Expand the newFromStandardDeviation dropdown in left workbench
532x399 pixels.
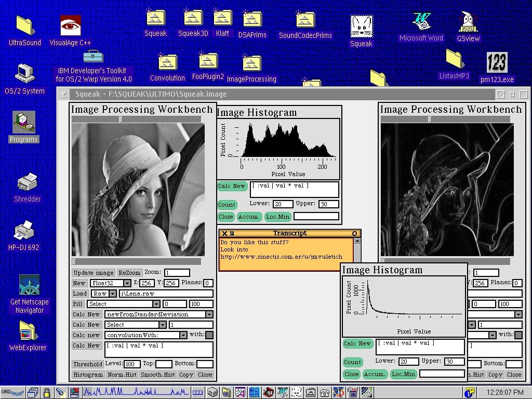[209, 314]
